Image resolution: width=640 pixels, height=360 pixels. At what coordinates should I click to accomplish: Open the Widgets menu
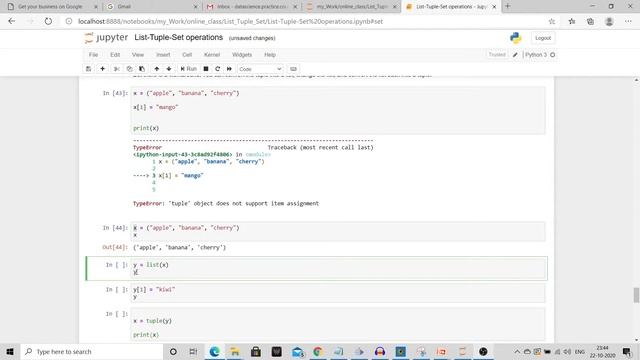pyautogui.click(x=242, y=55)
